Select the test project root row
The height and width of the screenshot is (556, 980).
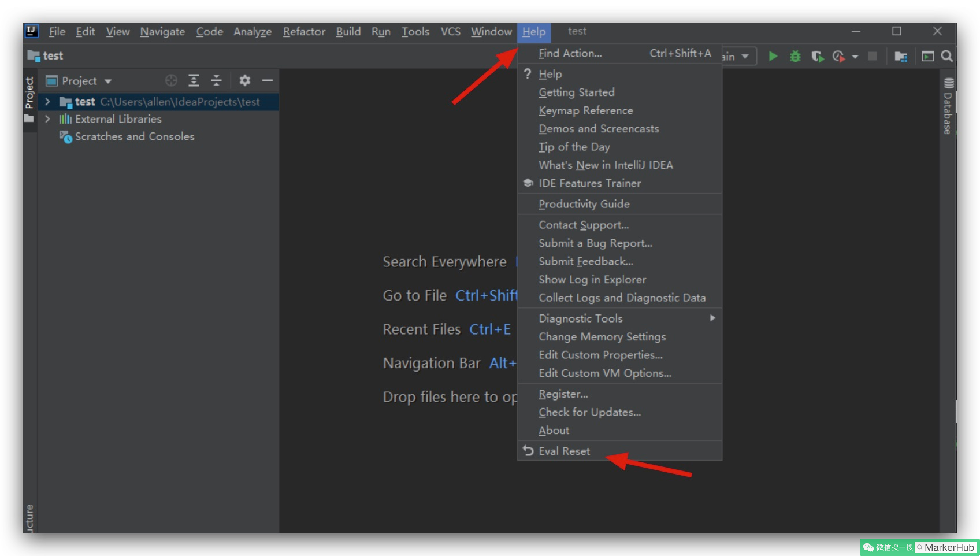coord(158,102)
